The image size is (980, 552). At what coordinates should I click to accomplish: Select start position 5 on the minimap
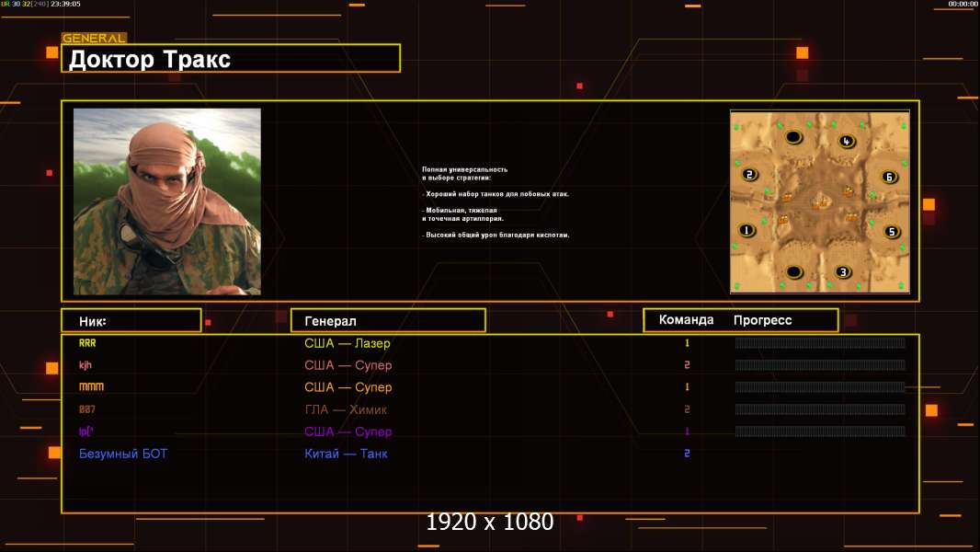[x=891, y=232]
